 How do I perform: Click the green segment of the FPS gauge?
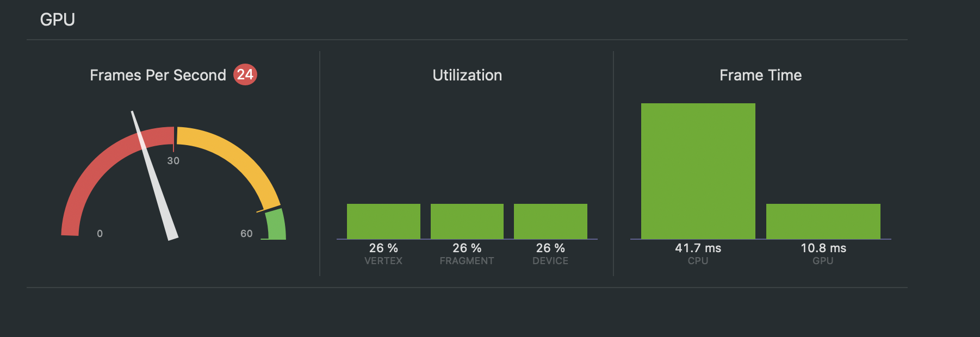[276, 224]
